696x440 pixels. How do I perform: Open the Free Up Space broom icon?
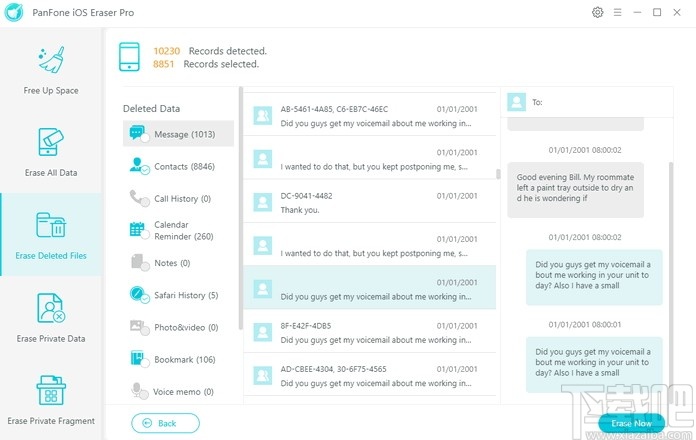click(51, 59)
